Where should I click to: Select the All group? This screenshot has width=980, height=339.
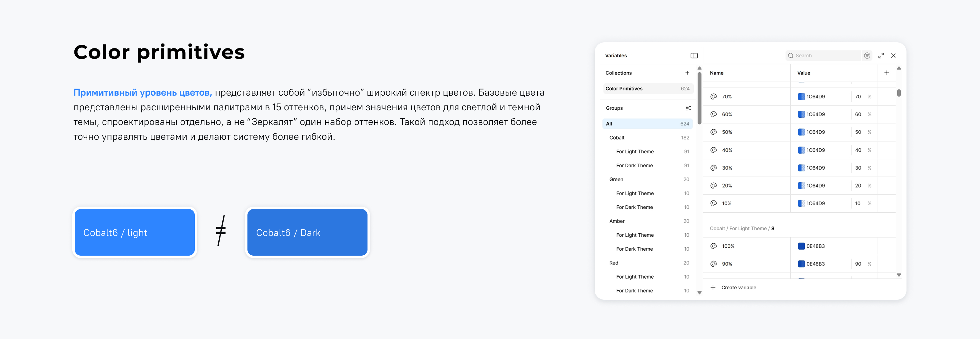click(x=647, y=124)
